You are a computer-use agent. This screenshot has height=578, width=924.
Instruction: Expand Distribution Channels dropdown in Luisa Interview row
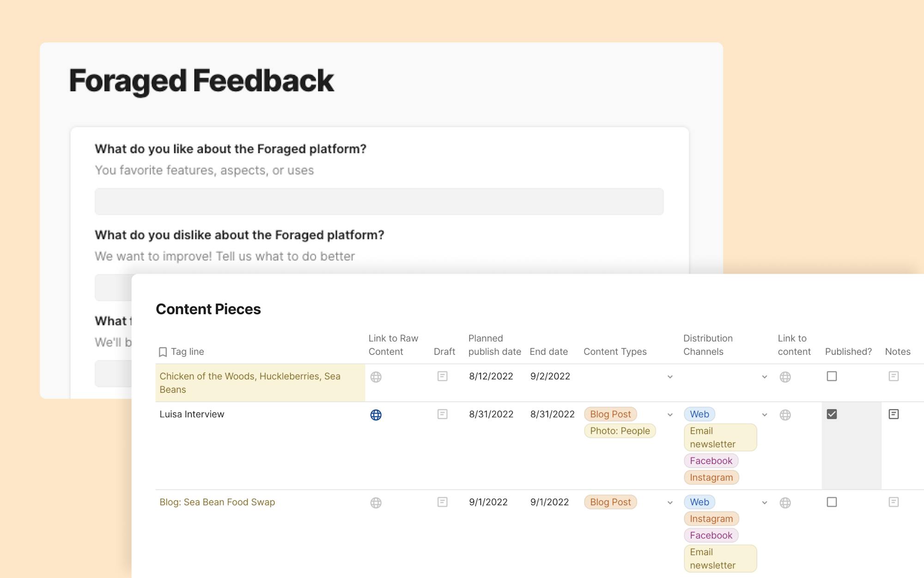click(x=765, y=415)
